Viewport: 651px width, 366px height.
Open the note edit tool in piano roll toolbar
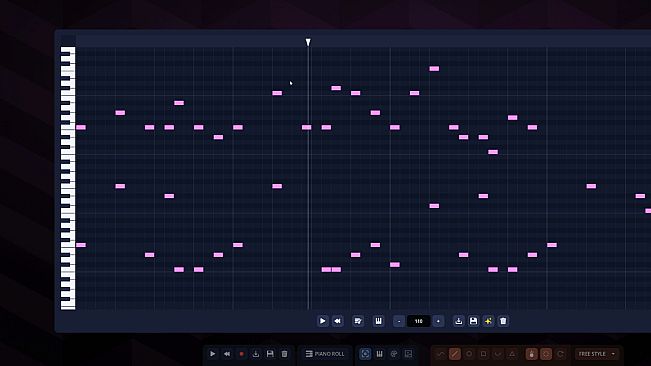(358, 321)
